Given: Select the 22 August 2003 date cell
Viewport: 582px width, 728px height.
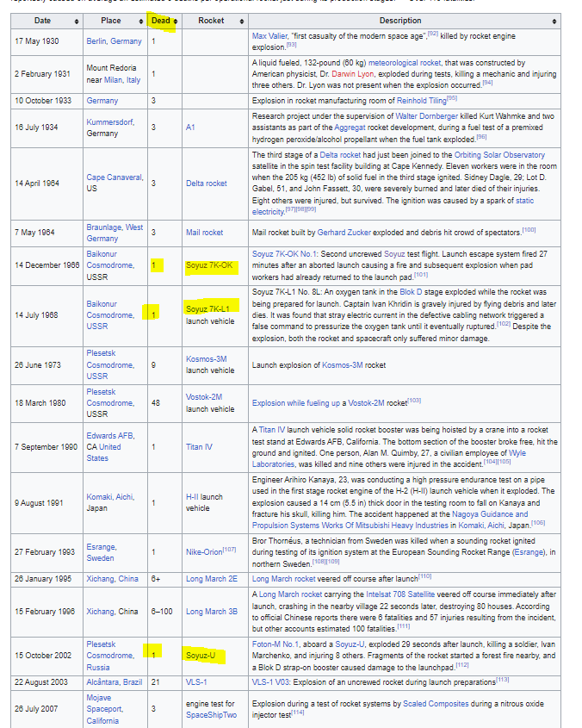Looking at the screenshot, I should pyautogui.click(x=46, y=682).
